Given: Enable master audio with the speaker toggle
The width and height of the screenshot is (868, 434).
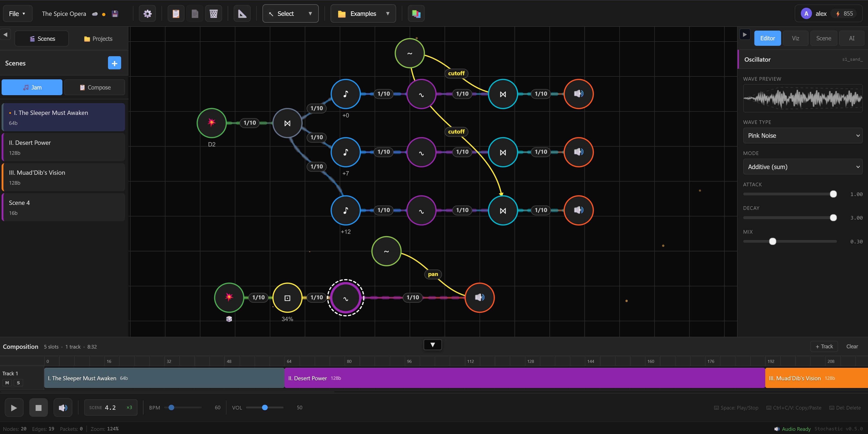Looking at the screenshot, I should [x=63, y=408].
